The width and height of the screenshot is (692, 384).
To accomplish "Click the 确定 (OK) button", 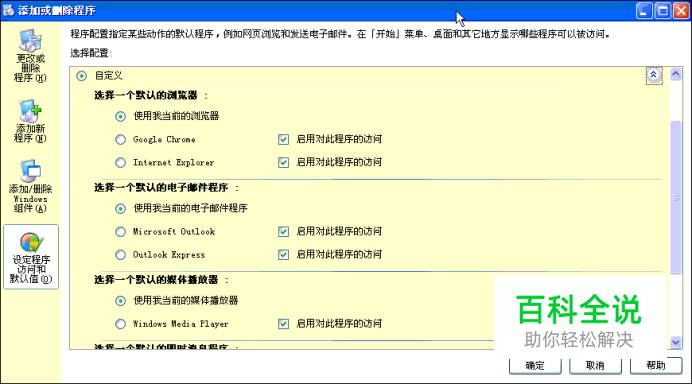I will pos(535,365).
